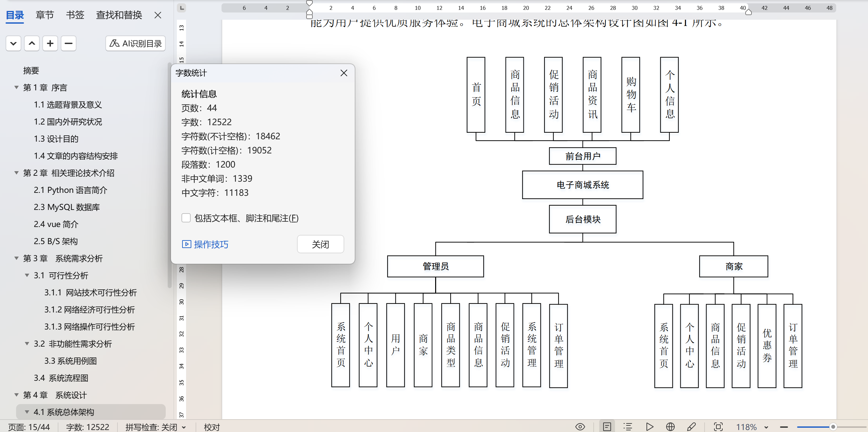Click the fit-page zoom icon
Viewport: 868px width, 432px height.
718,427
